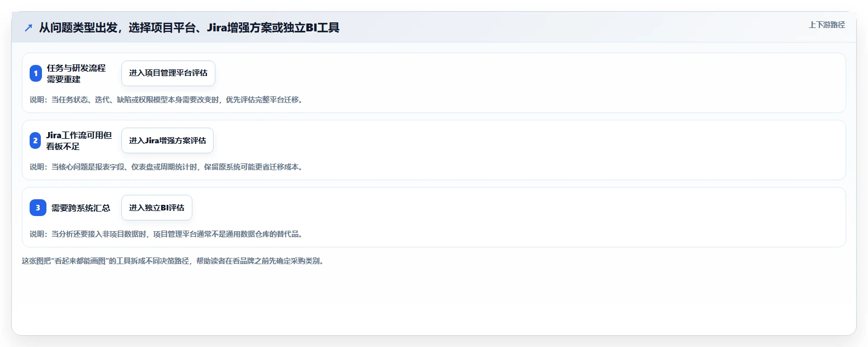Select the text 需要跨系统汇总
Viewport: 868px width, 347px height.
pos(81,208)
